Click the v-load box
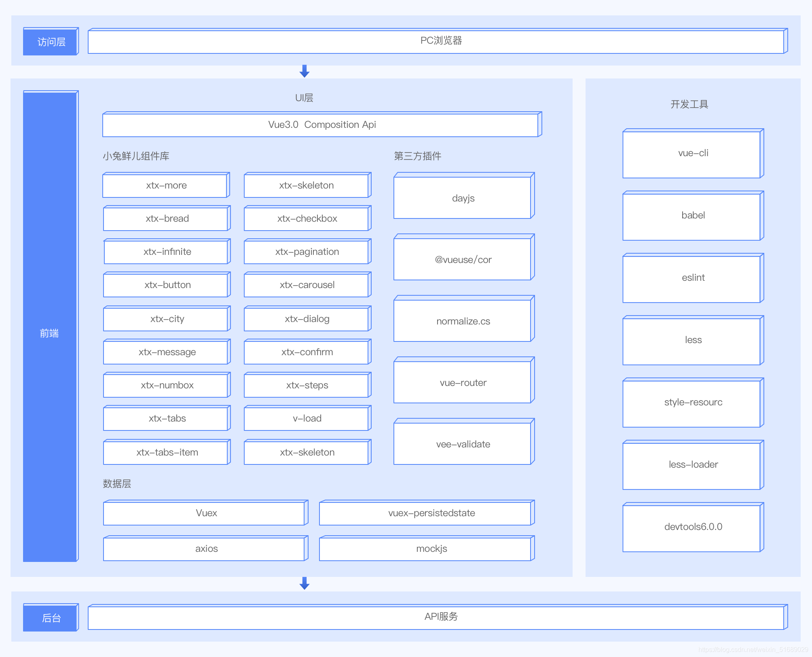 (308, 418)
